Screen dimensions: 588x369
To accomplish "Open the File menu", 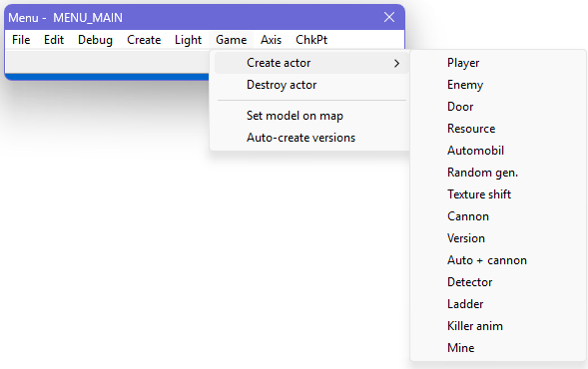I will point(21,40).
